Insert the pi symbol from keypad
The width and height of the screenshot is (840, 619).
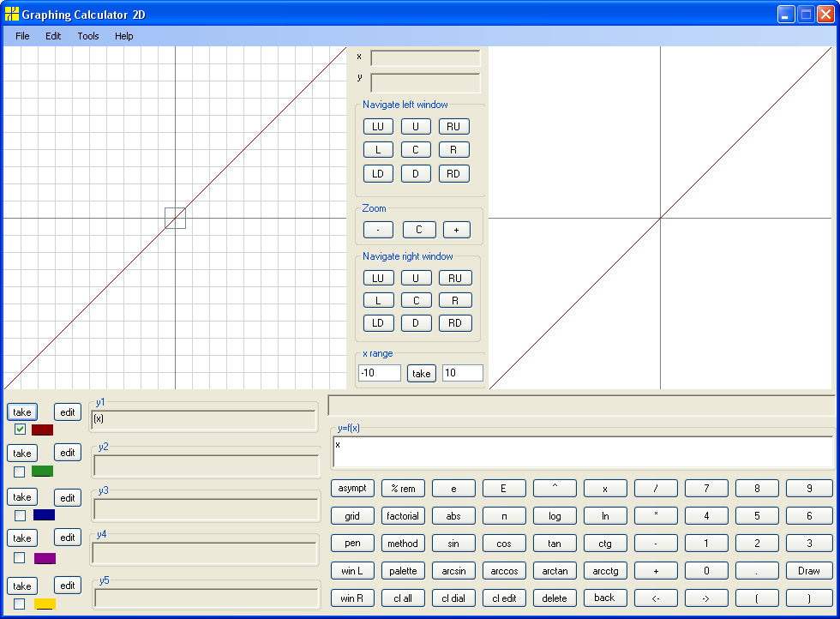[x=504, y=516]
